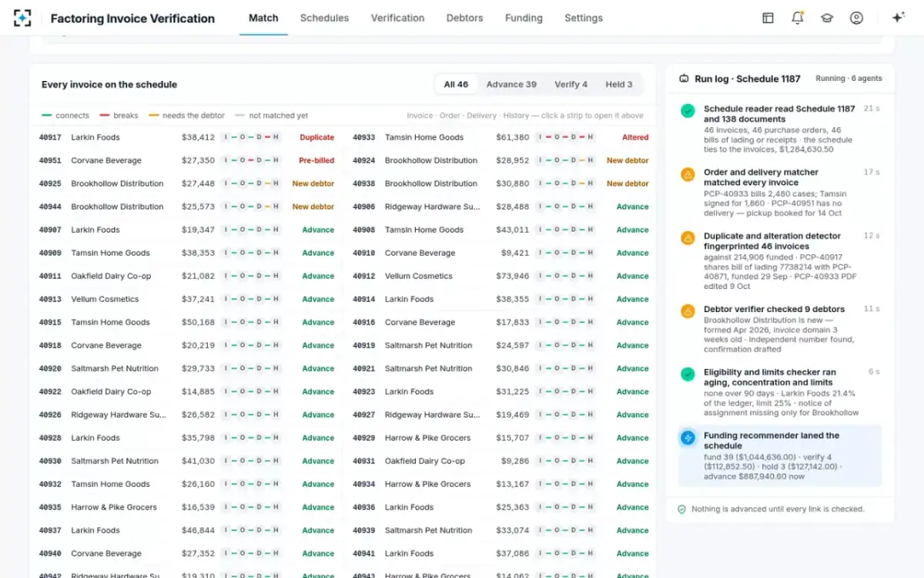Click the sparkle assistant icon
Image resolution: width=924 pixels, height=578 pixels.
[x=898, y=18]
